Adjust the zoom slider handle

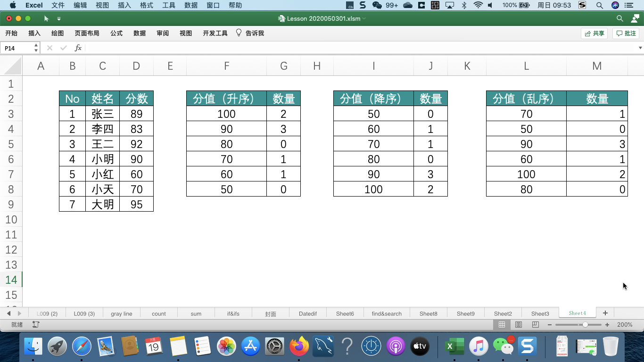(585, 325)
